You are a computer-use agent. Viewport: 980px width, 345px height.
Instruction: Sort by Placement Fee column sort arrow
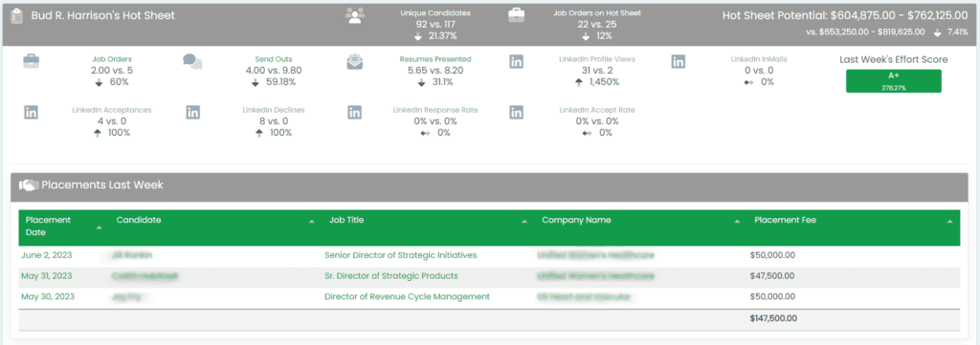949,221
